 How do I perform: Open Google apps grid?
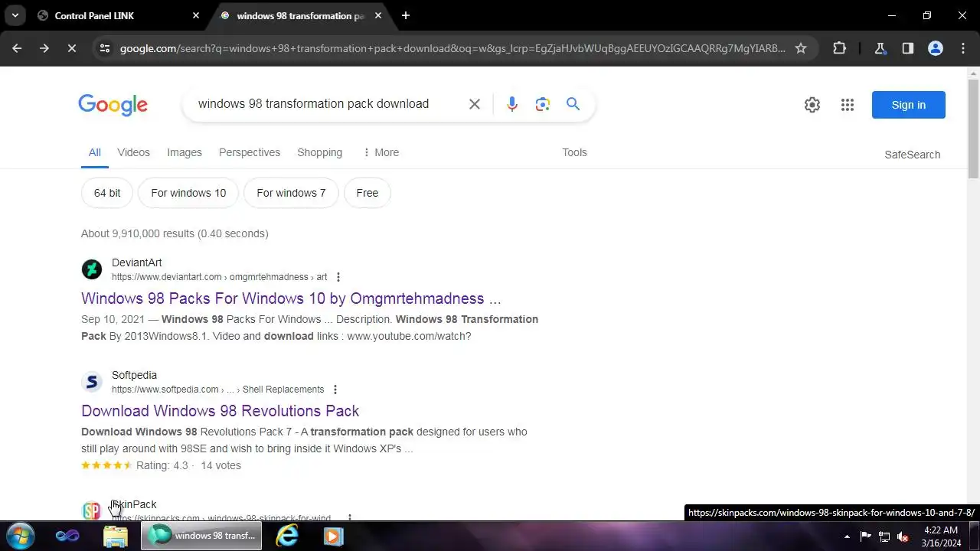coord(847,105)
